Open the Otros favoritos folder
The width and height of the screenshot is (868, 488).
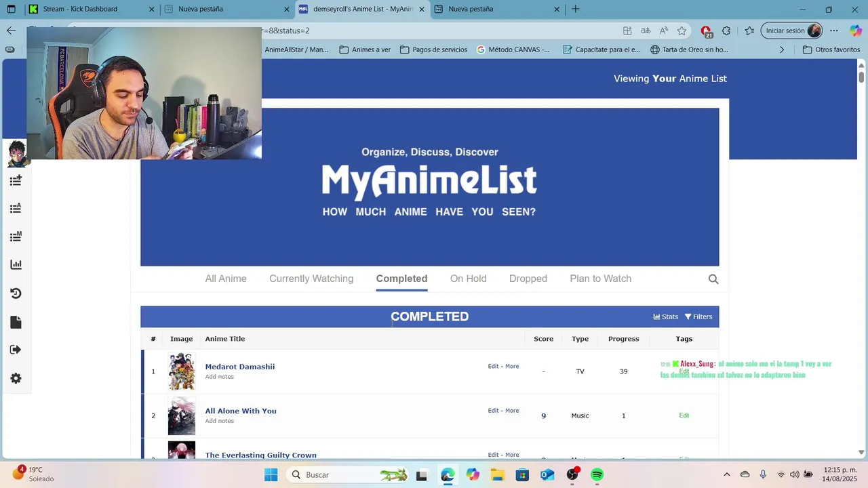tap(831, 49)
